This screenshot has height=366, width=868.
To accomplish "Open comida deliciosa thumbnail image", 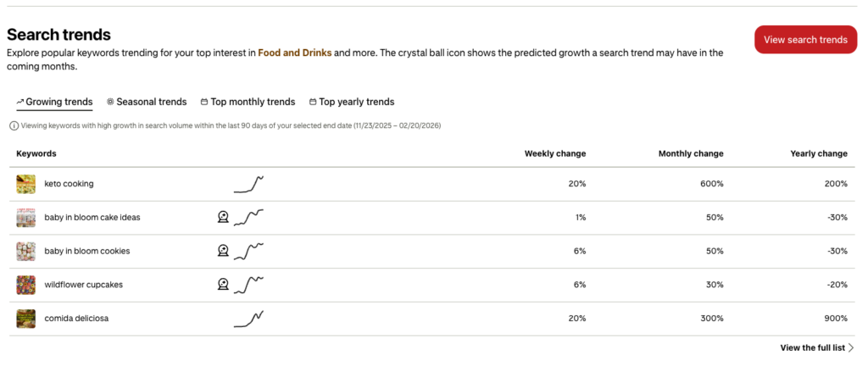I will point(26,319).
